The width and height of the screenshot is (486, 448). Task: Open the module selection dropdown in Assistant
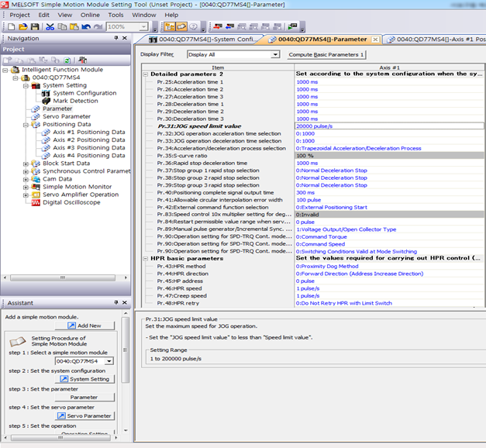coord(109,361)
